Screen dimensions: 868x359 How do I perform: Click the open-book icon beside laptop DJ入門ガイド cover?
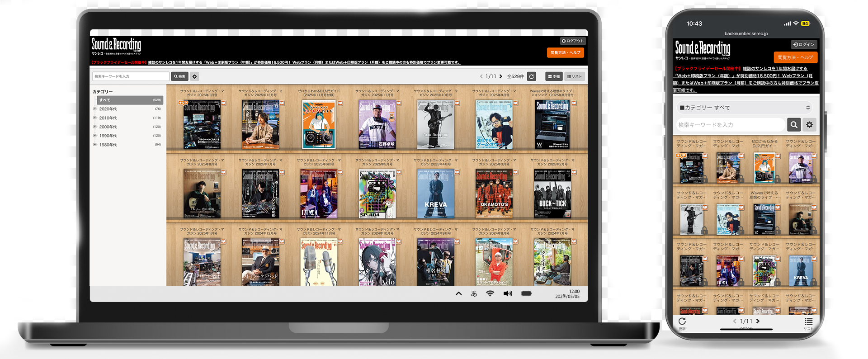coord(340,103)
